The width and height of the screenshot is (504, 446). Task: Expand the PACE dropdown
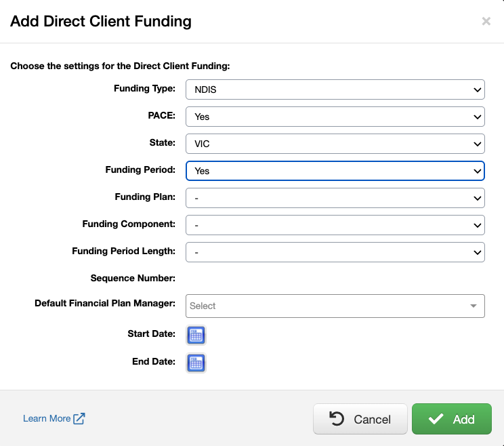[x=335, y=117]
